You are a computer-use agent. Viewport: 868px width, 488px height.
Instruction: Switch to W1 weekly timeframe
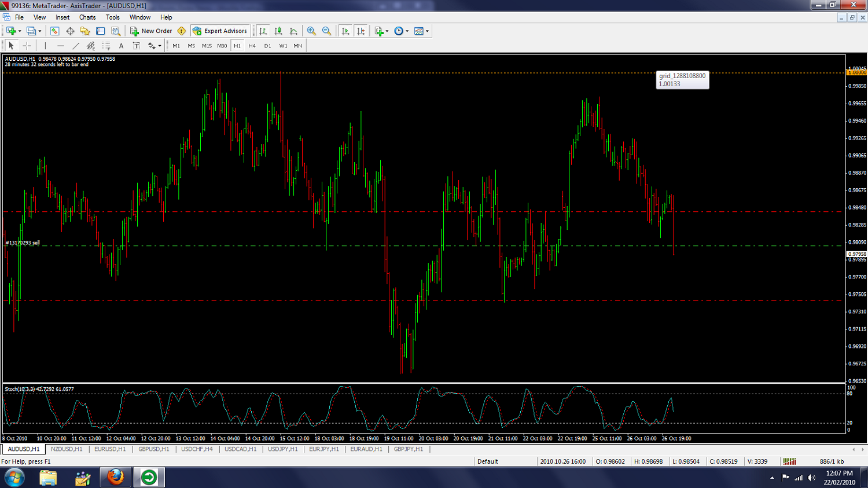283,46
